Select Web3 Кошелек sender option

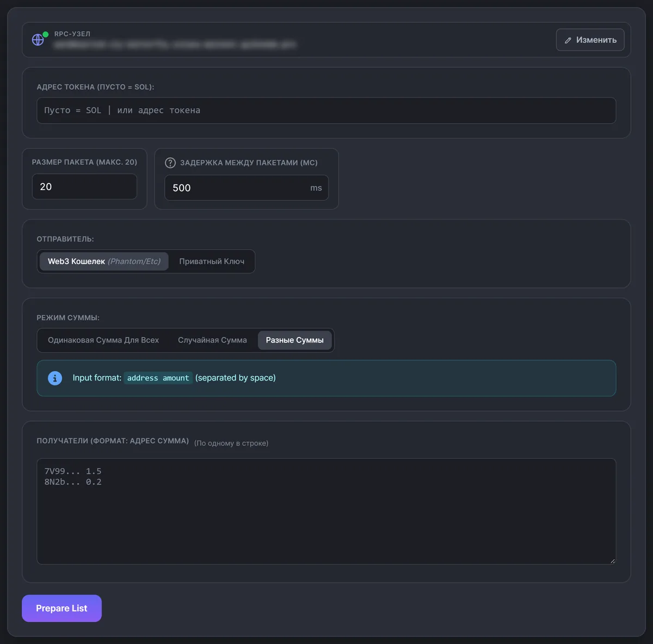pos(104,261)
